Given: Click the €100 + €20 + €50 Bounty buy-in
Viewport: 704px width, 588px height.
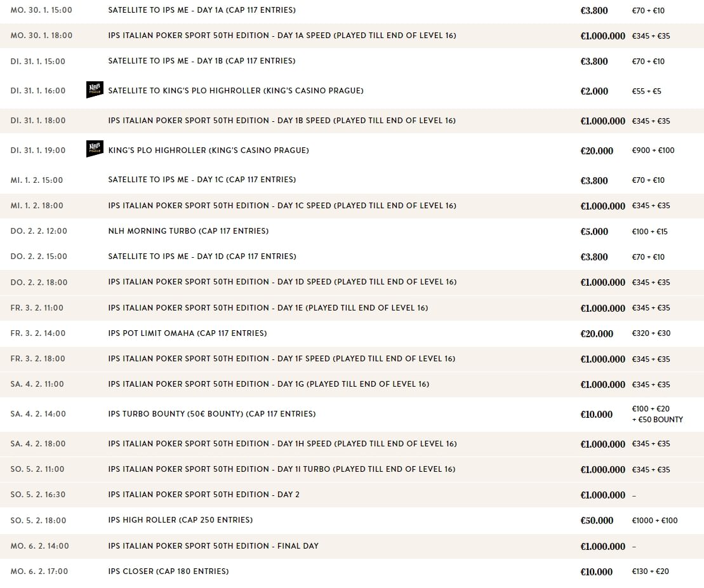Looking at the screenshot, I should coord(657,414).
